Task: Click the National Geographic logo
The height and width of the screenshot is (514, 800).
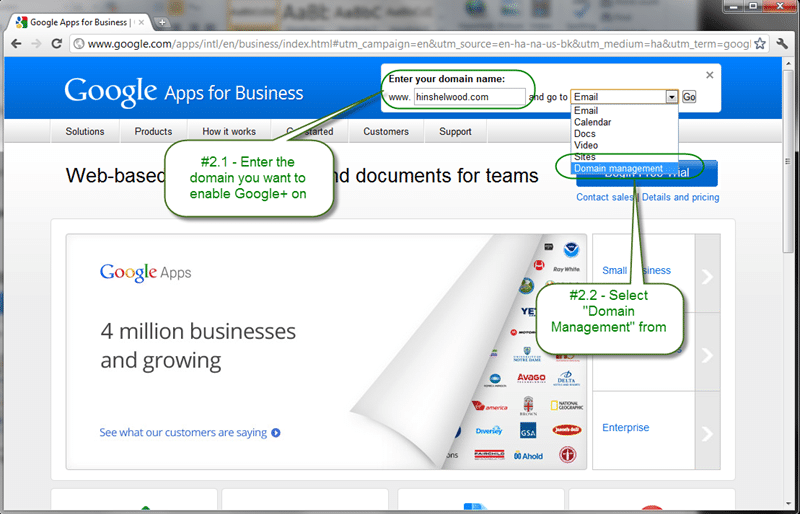Action: (x=567, y=406)
